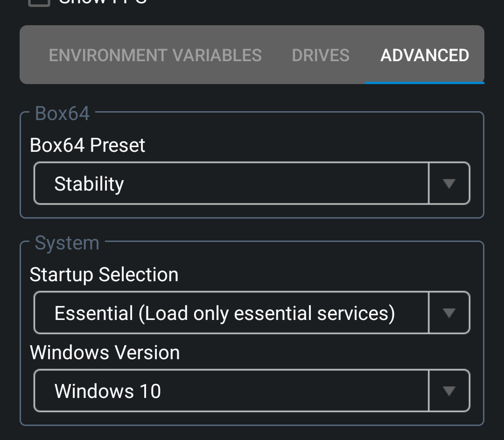This screenshot has height=440, width=504.
Task: Click the System section heading
Action: tap(67, 243)
